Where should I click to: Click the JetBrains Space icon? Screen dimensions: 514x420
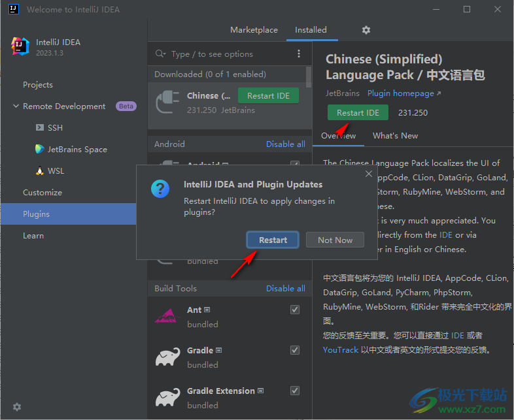pyautogui.click(x=40, y=149)
